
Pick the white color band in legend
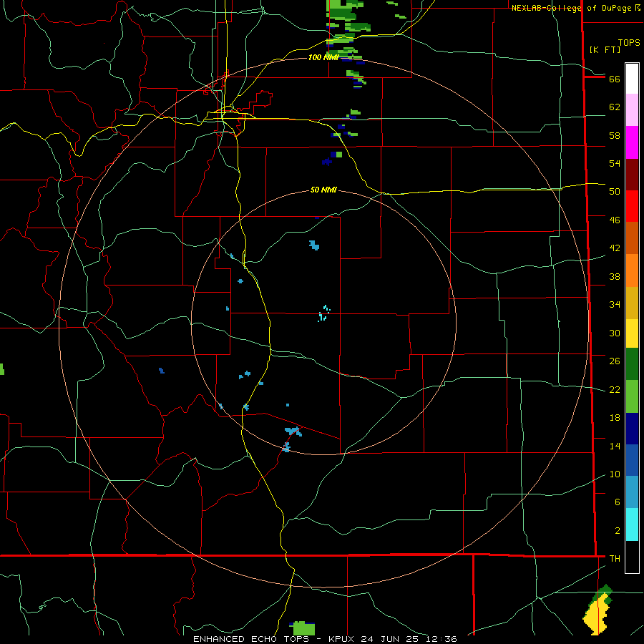(632, 79)
